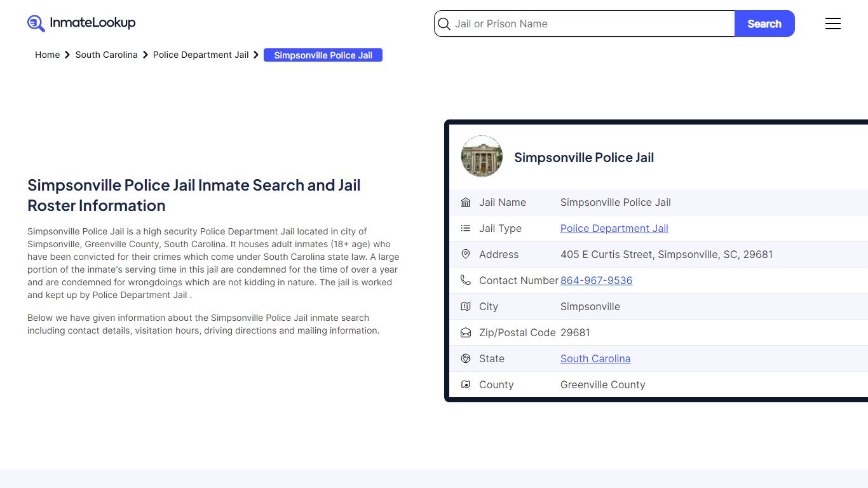Screen dimensions: 868x488
Task: Go to the Home breadcrumb
Action: [47, 55]
